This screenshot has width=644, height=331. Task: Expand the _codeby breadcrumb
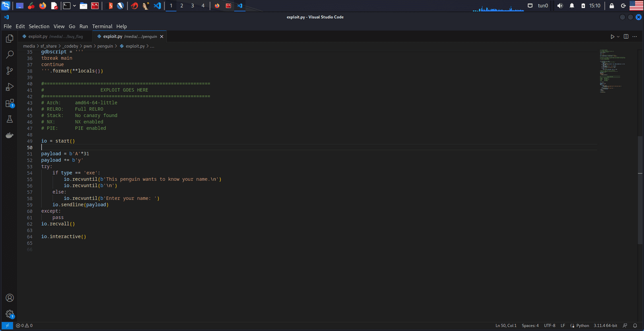[70, 46]
